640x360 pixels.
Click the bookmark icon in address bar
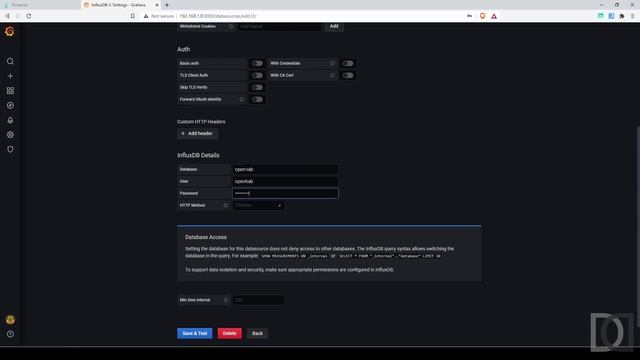(x=133, y=16)
